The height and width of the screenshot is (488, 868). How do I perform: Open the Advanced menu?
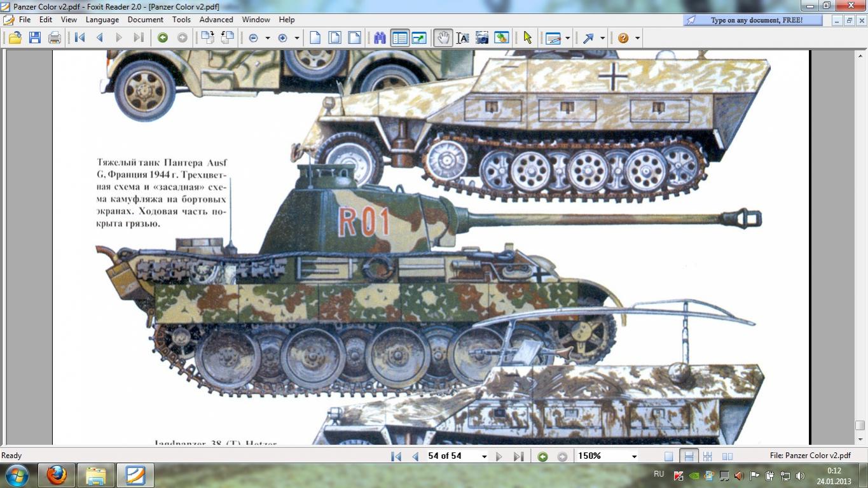tap(216, 20)
